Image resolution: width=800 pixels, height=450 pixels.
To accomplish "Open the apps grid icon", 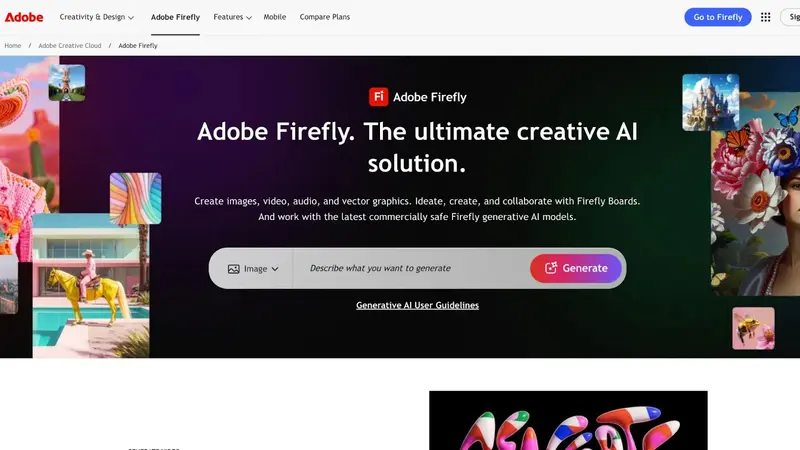I will coord(765,17).
